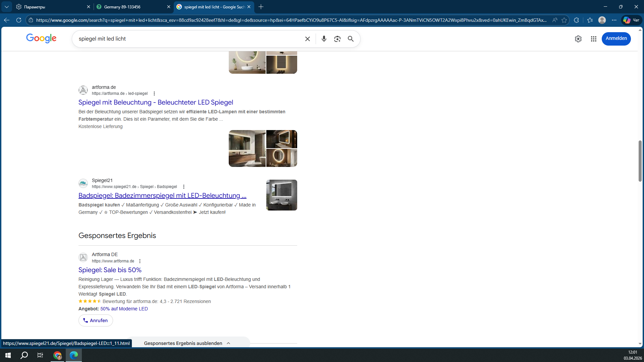Viewport: 644px width, 362px height.
Task: Open Google apps grid menu
Action: point(593,39)
